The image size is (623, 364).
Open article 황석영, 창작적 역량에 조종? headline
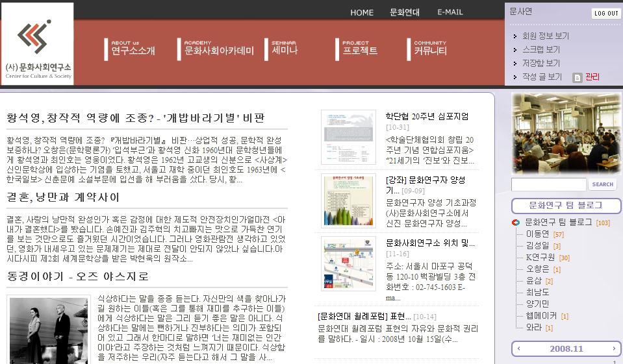click(136, 118)
